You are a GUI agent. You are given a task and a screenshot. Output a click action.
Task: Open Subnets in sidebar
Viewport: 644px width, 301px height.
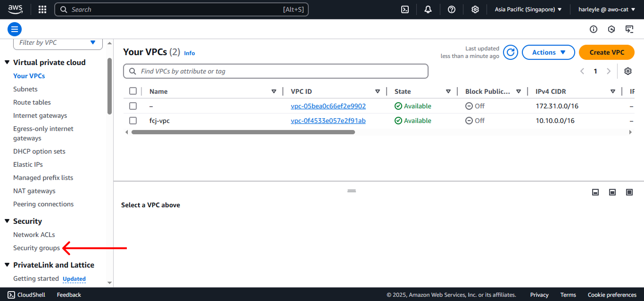point(25,89)
